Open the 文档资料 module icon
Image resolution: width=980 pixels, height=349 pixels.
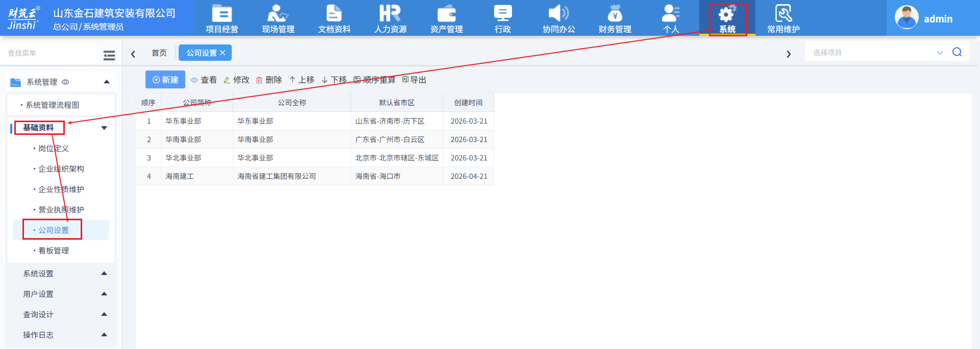click(x=334, y=18)
